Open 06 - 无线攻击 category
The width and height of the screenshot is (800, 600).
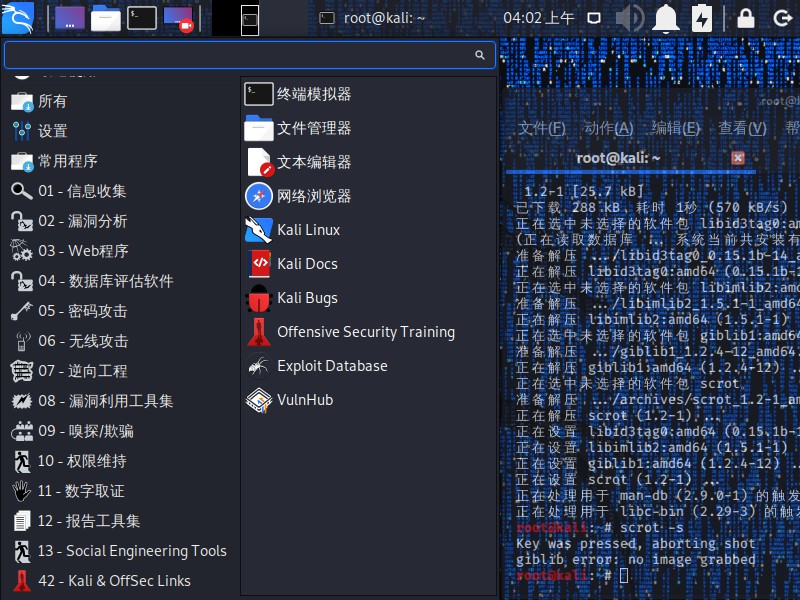click(x=120, y=341)
